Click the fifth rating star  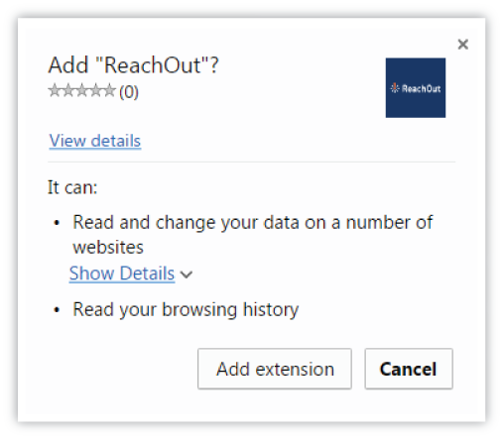click(x=109, y=90)
